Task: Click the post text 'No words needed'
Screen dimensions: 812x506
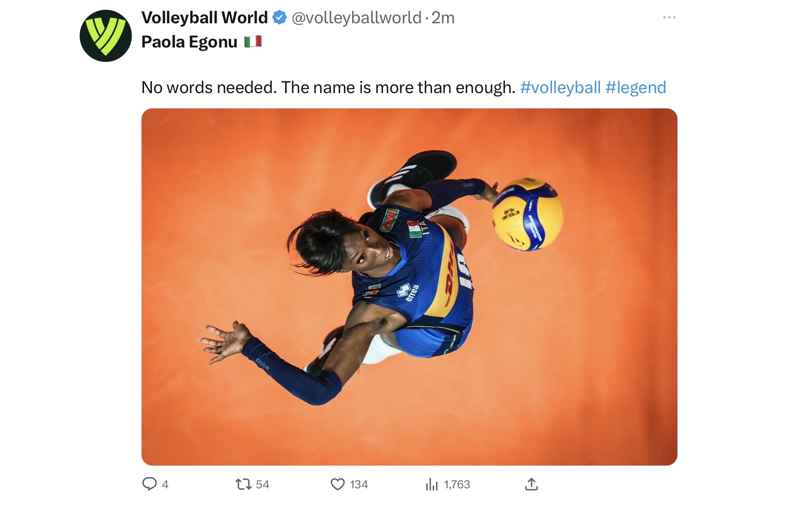Action: click(x=209, y=88)
